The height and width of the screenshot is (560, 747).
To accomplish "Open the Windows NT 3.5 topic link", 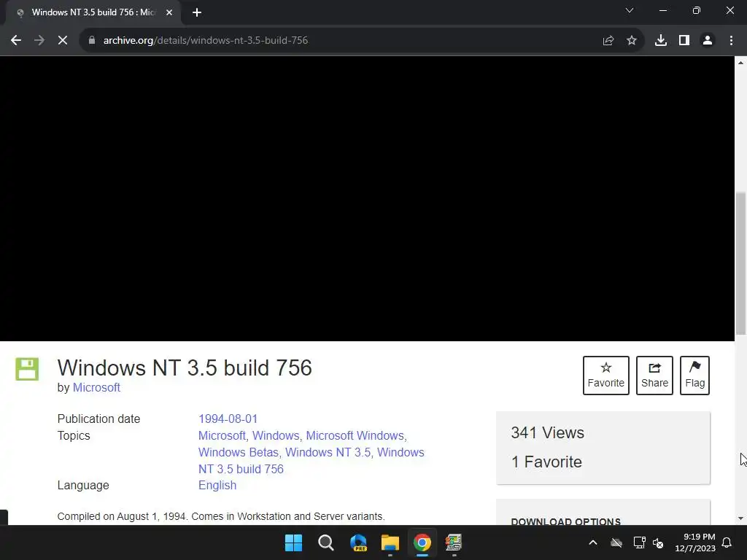I will 328,452.
